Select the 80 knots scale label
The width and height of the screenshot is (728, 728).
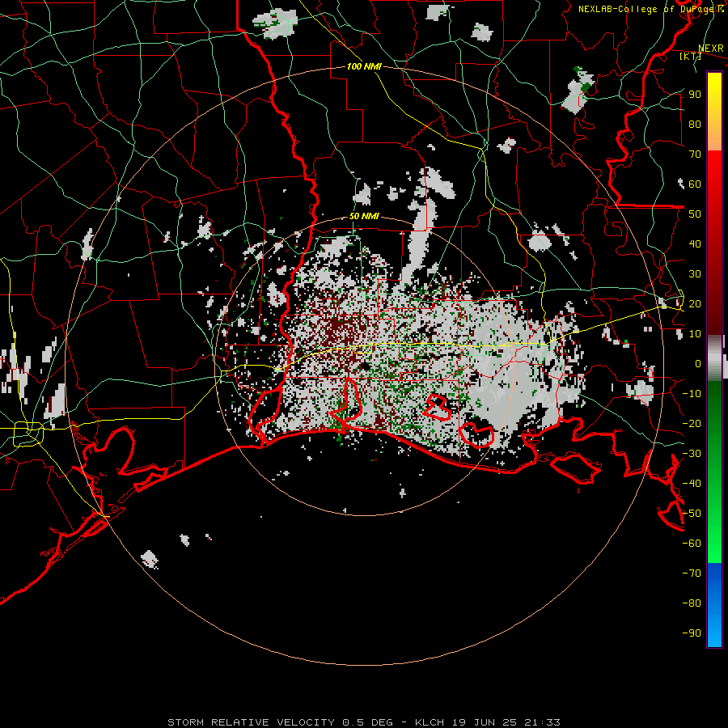pyautogui.click(x=695, y=124)
